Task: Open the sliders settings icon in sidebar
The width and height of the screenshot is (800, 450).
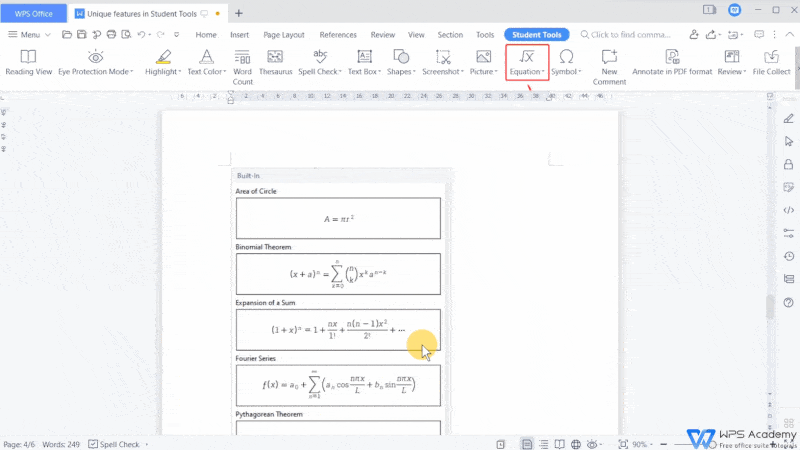Action: [788, 233]
